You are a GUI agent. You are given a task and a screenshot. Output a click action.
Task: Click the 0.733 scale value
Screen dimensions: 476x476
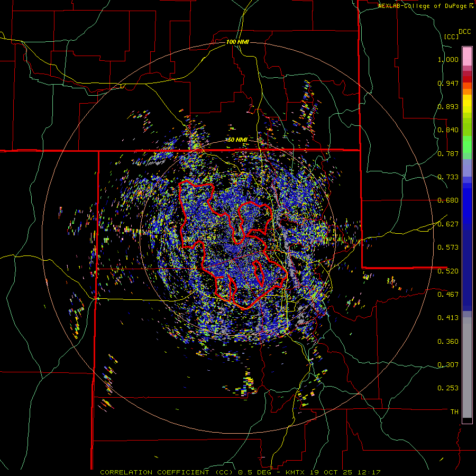448,177
